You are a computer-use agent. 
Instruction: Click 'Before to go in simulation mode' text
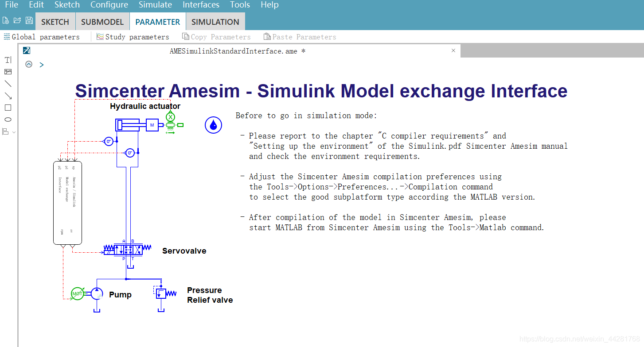pos(306,116)
